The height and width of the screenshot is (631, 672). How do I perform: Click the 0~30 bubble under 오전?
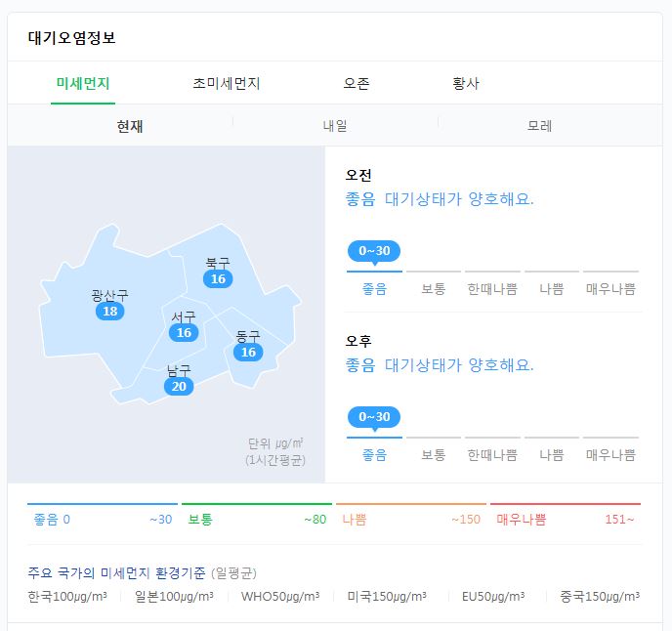[x=374, y=251]
